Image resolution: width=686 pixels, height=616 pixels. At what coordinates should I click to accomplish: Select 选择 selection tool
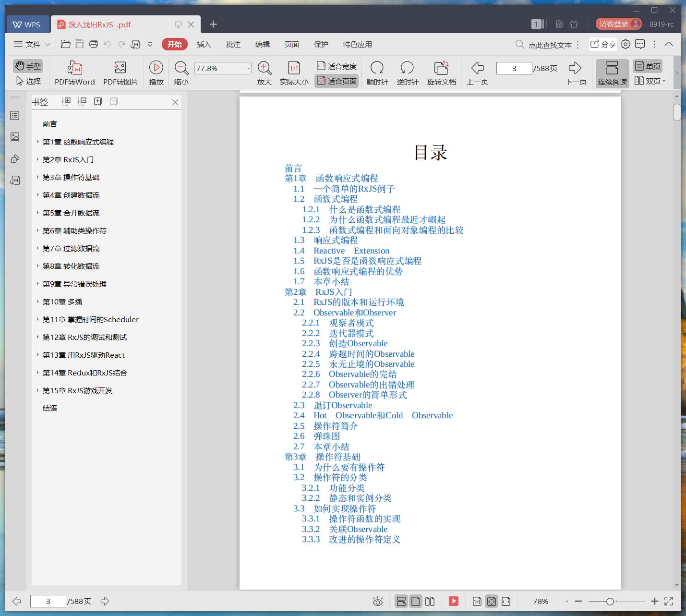28,81
